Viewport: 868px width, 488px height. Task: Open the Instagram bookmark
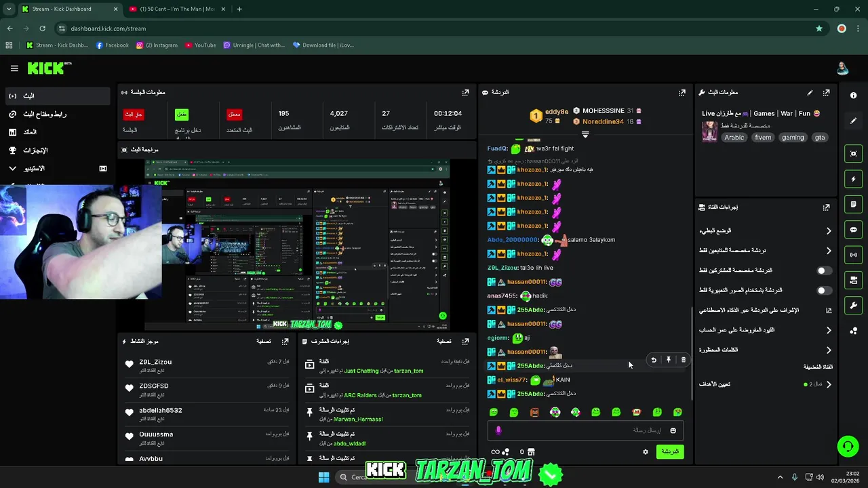click(x=157, y=45)
